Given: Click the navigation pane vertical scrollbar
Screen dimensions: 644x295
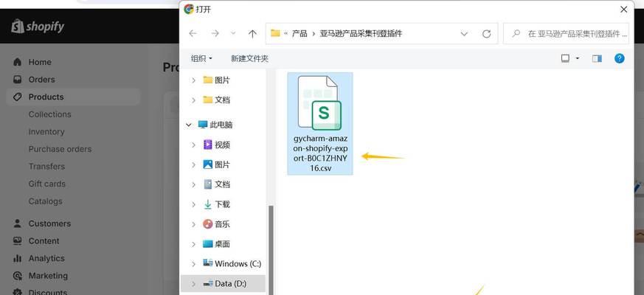Looking at the screenshot, I should pyautogui.click(x=270, y=250).
